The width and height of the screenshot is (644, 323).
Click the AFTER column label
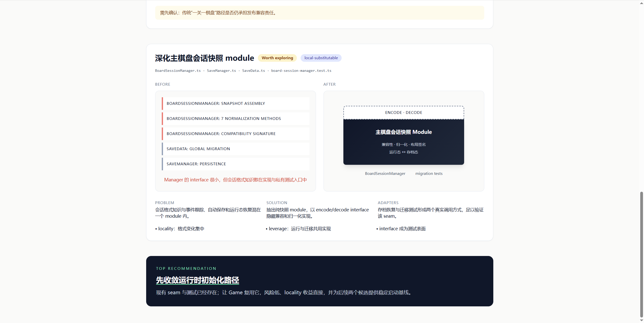coord(329,84)
